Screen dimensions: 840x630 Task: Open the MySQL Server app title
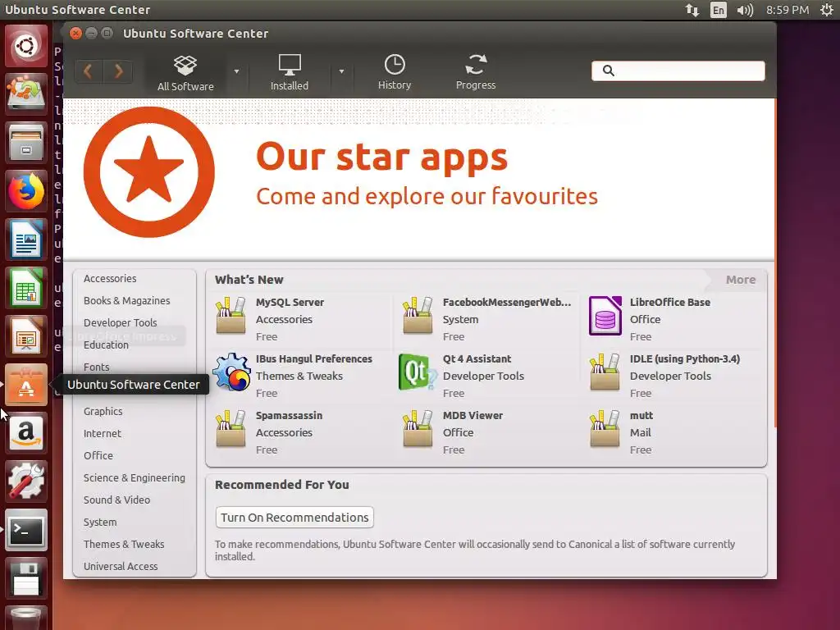(290, 302)
